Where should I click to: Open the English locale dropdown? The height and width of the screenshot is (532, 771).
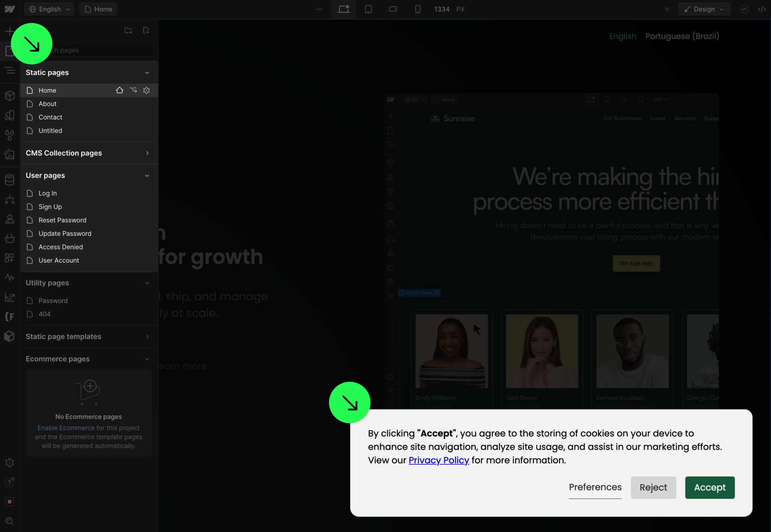49,9
